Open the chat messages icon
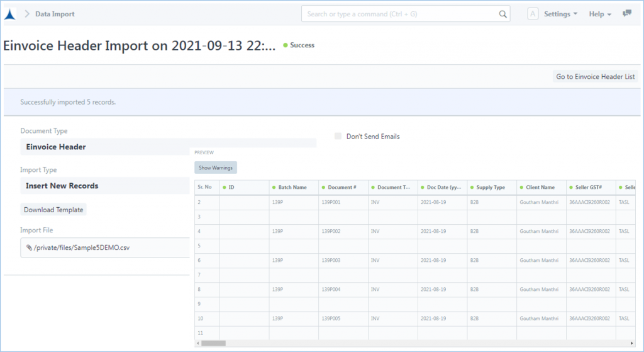Screen dimensions: 644x352 (x=627, y=14)
